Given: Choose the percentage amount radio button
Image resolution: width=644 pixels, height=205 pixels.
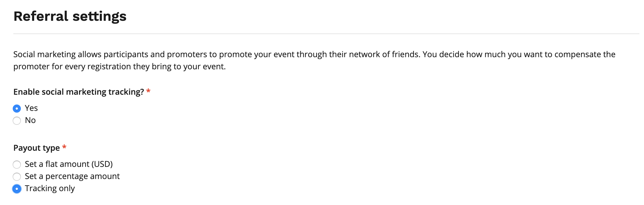Looking at the screenshot, I should tap(17, 177).
